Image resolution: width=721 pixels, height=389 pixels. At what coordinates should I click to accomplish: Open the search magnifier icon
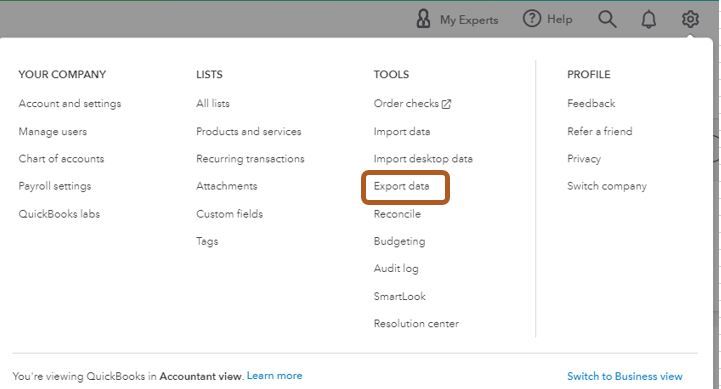607,19
